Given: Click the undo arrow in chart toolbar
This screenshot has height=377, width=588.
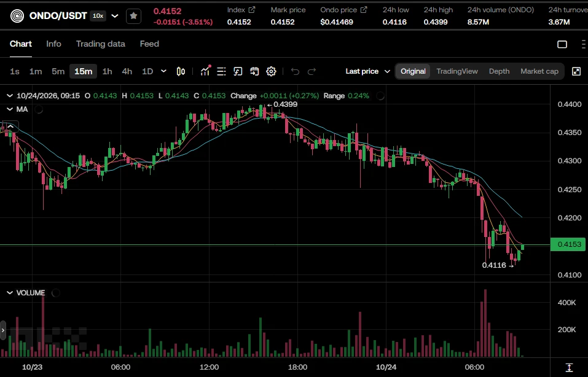Looking at the screenshot, I should tap(295, 71).
